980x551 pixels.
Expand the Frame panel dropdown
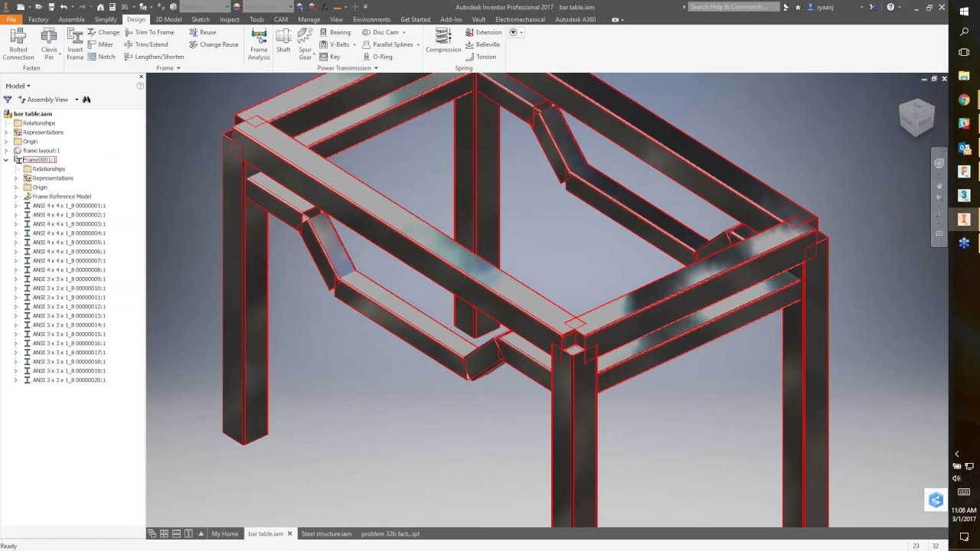coord(168,68)
